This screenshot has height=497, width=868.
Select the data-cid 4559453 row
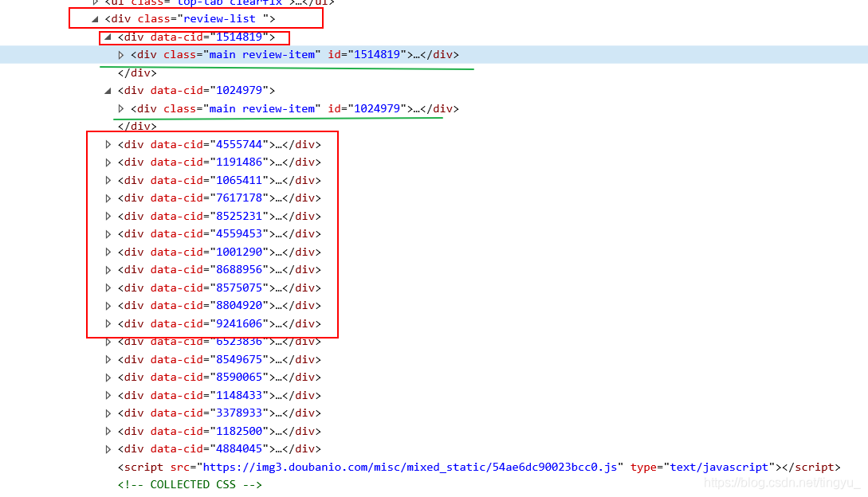click(x=219, y=234)
